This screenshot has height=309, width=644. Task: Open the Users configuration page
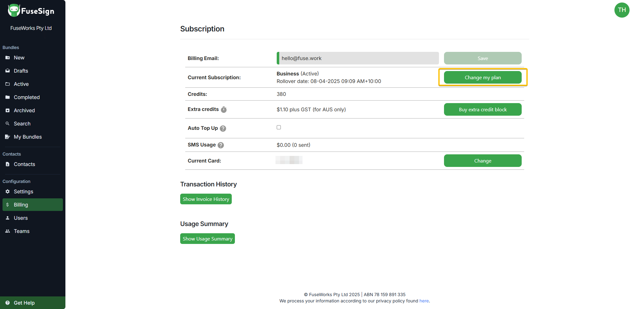pyautogui.click(x=20, y=218)
